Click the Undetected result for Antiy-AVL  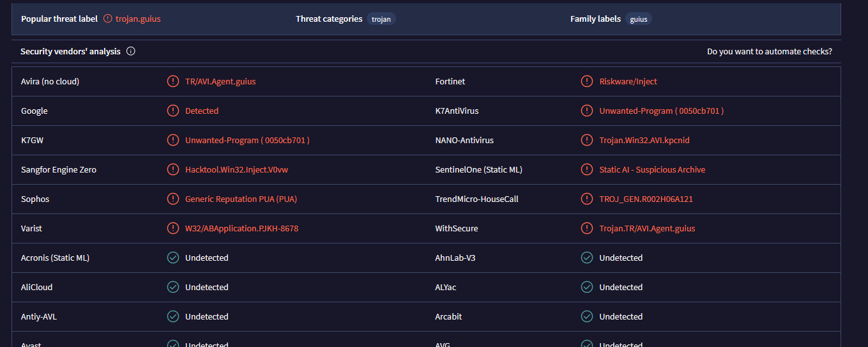pyautogui.click(x=207, y=316)
